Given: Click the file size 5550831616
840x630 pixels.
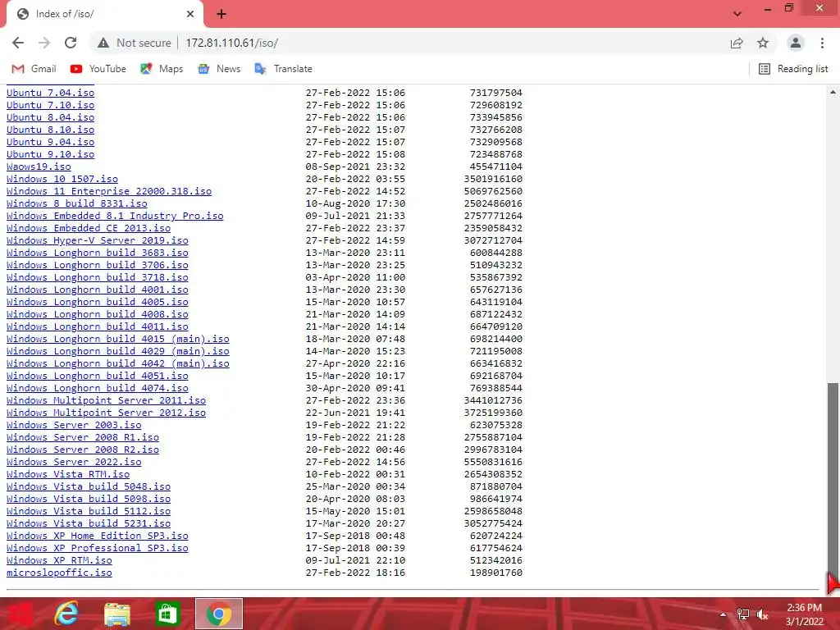Looking at the screenshot, I should point(493,463).
